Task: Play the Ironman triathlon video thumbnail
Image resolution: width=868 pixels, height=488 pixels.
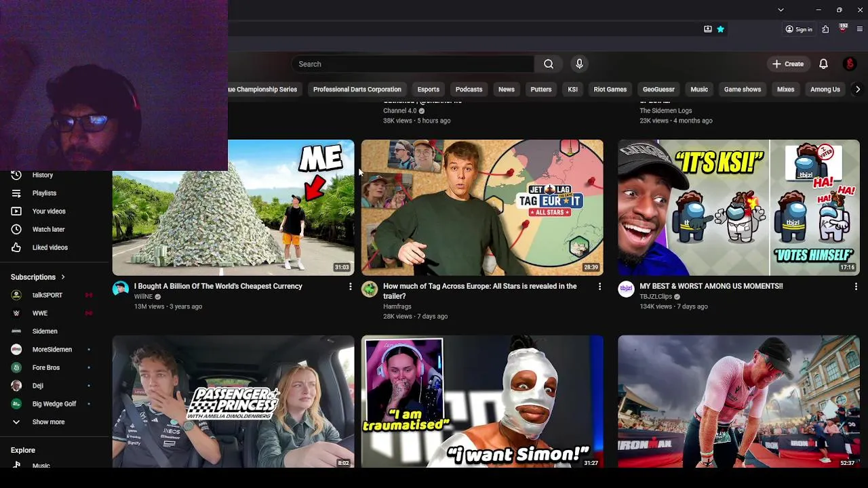Action: pyautogui.click(x=738, y=401)
